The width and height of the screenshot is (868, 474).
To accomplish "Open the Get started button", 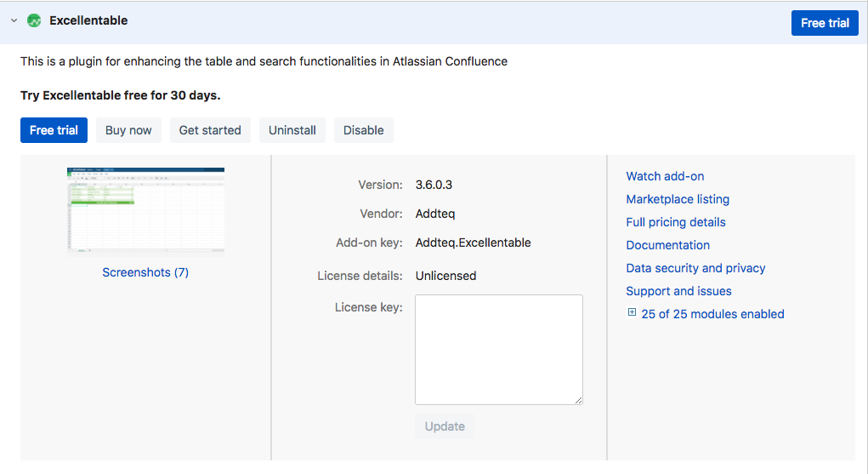I will click(210, 130).
